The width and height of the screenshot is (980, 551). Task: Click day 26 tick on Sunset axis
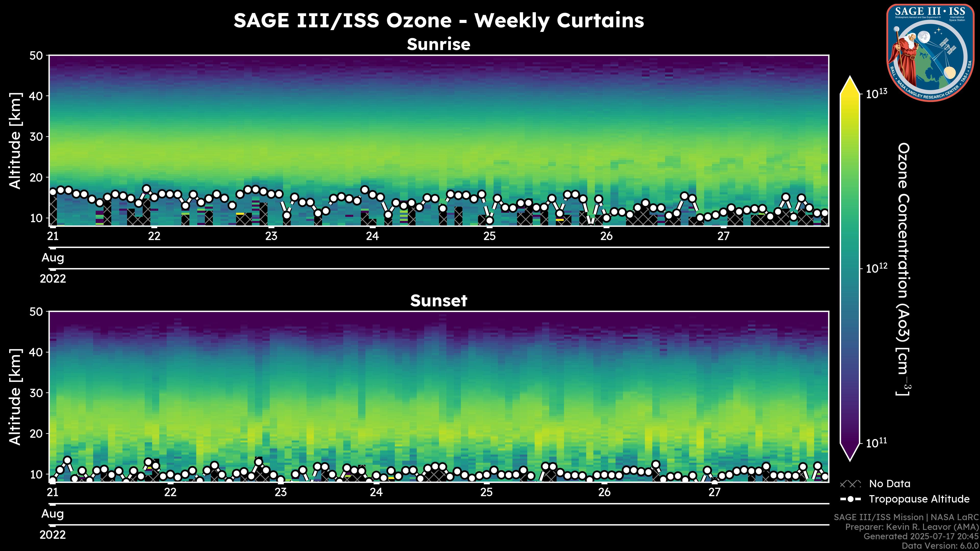(604, 492)
